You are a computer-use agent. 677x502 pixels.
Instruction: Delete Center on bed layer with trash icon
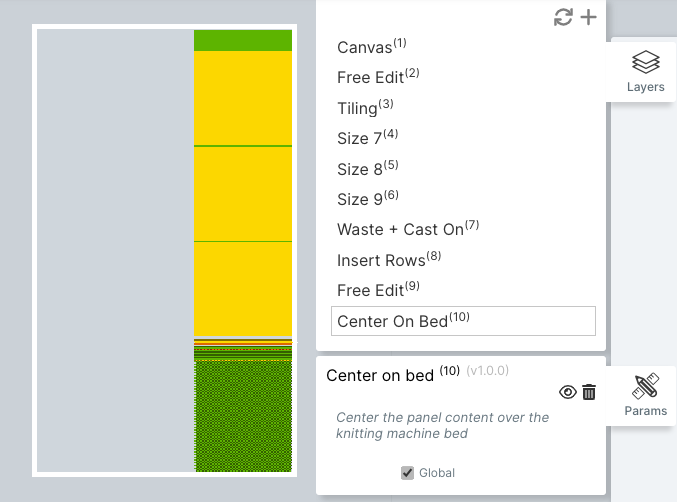(589, 392)
